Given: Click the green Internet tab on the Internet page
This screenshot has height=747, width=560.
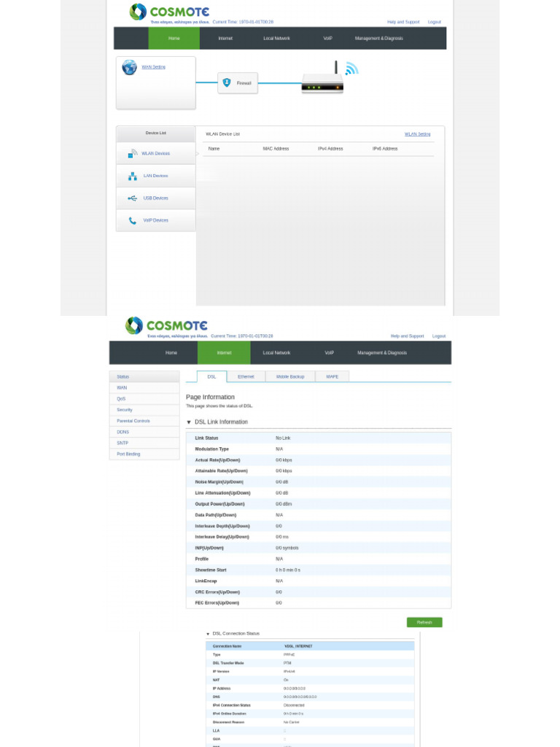Looking at the screenshot, I should click(225, 353).
